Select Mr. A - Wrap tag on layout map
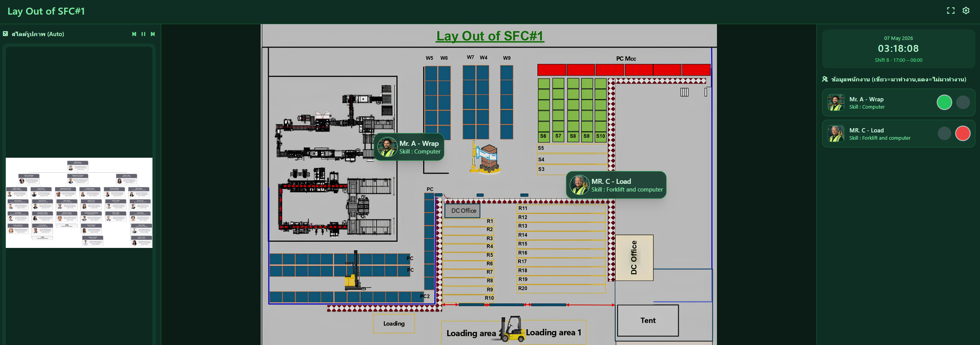This screenshot has width=980, height=345. pos(409,147)
